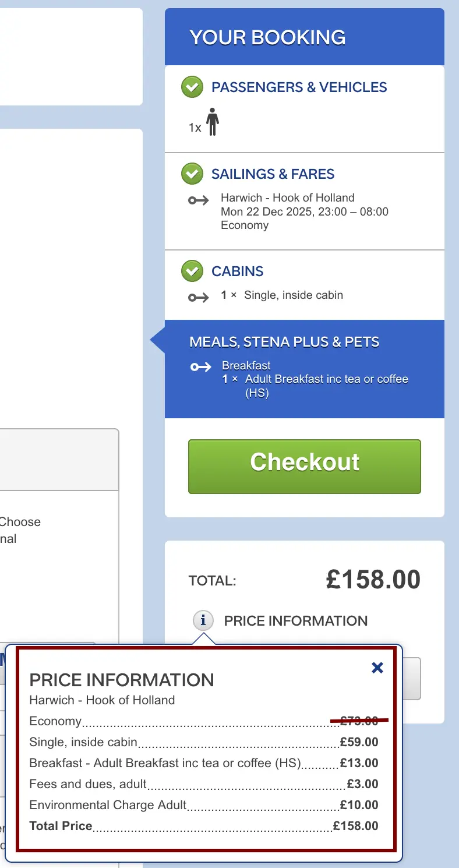
Task: Click the adult passenger person icon
Action: point(213,122)
